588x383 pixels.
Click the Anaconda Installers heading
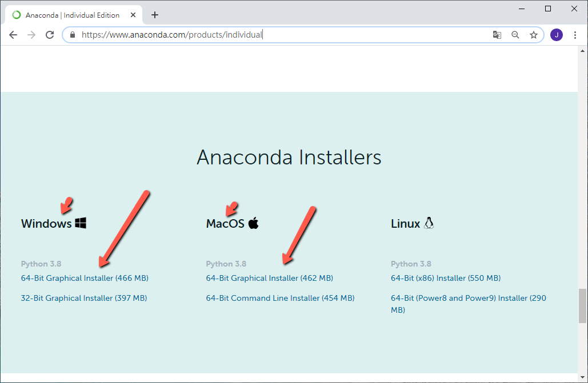click(289, 158)
